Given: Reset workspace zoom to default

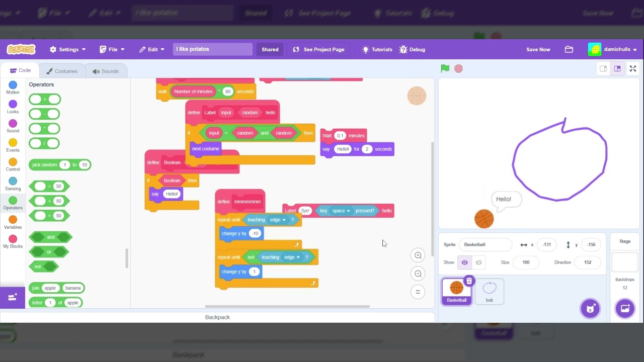Looking at the screenshot, I should [418, 292].
